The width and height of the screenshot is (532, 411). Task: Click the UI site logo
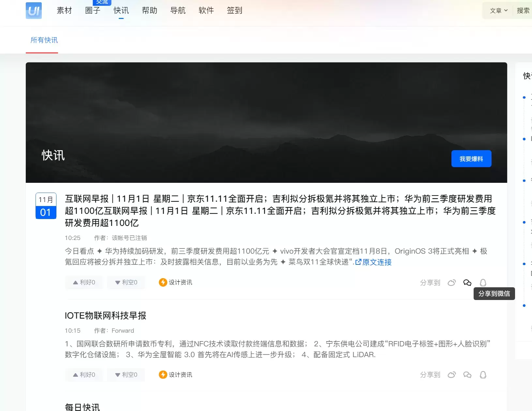pyautogui.click(x=34, y=10)
